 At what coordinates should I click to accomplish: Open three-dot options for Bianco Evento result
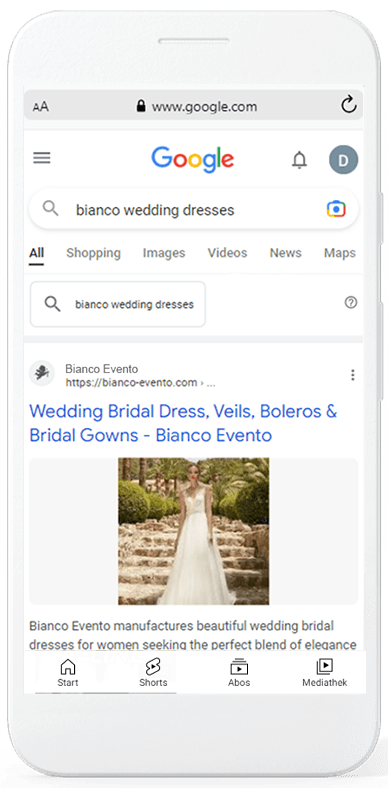pyautogui.click(x=353, y=375)
